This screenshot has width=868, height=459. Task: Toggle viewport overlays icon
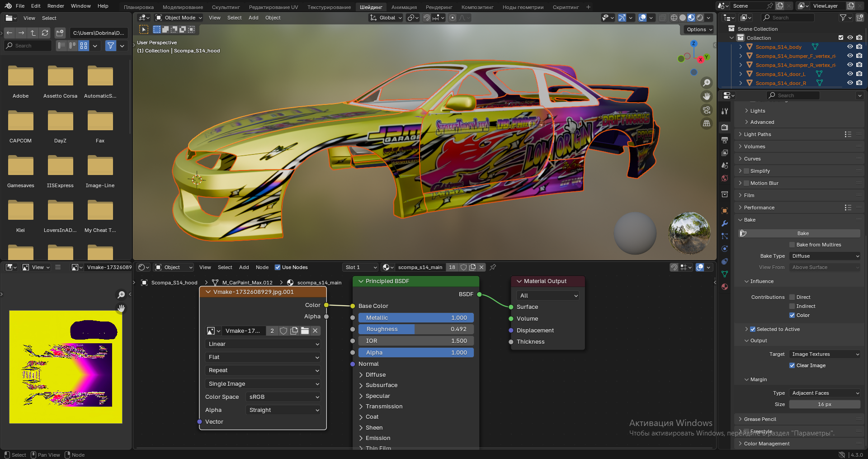(642, 18)
